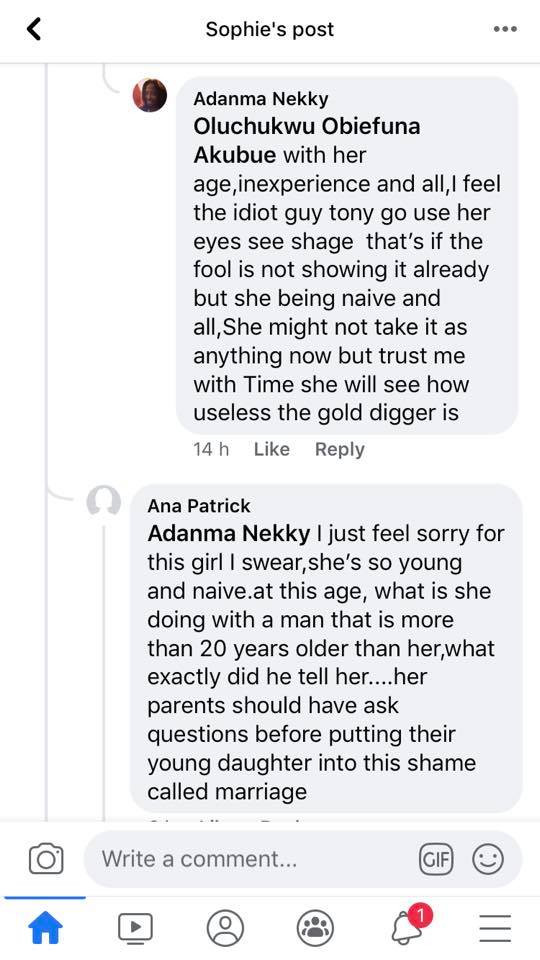Open the Profile tab icon
Screen dimensions: 540x960
click(225, 928)
